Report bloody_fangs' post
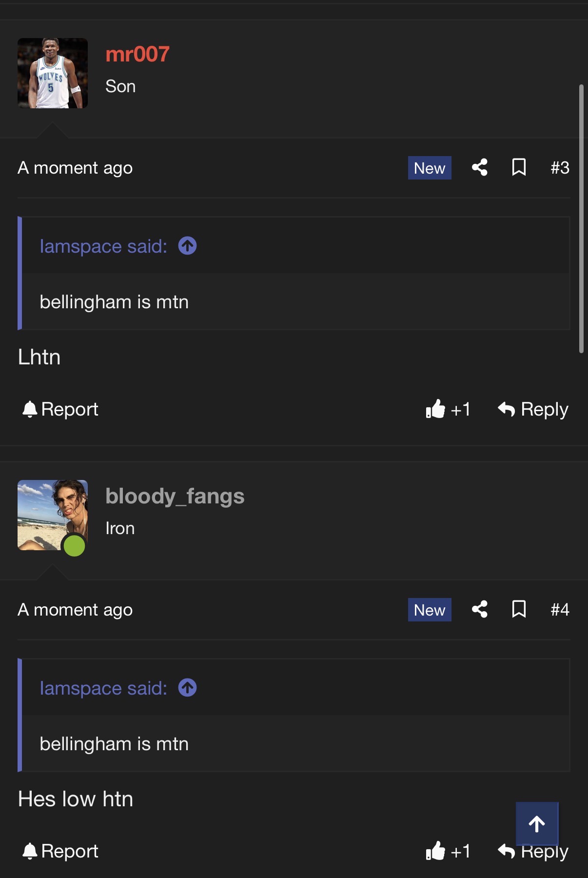The height and width of the screenshot is (878, 588). click(x=60, y=851)
